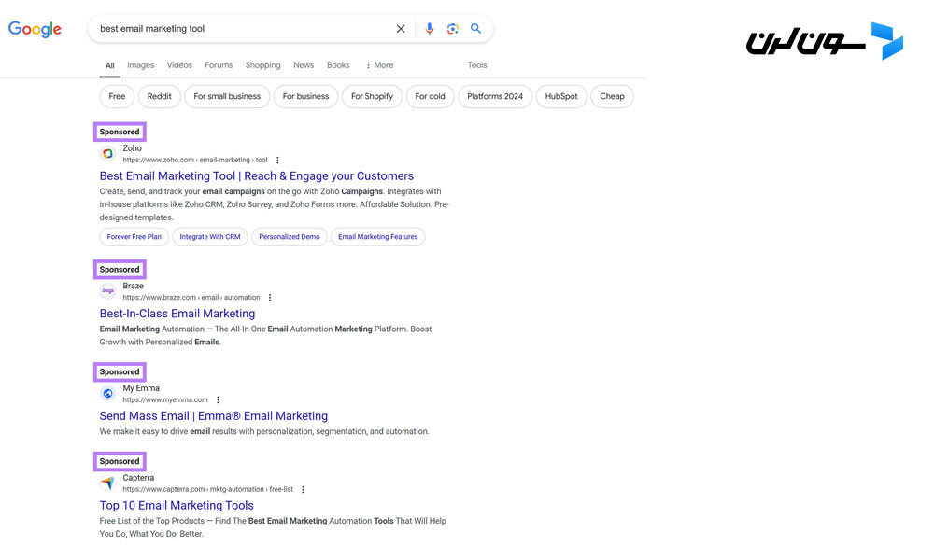Screen dimensions: 934x560
Task: Expand the More search categories menu
Action: click(x=379, y=65)
